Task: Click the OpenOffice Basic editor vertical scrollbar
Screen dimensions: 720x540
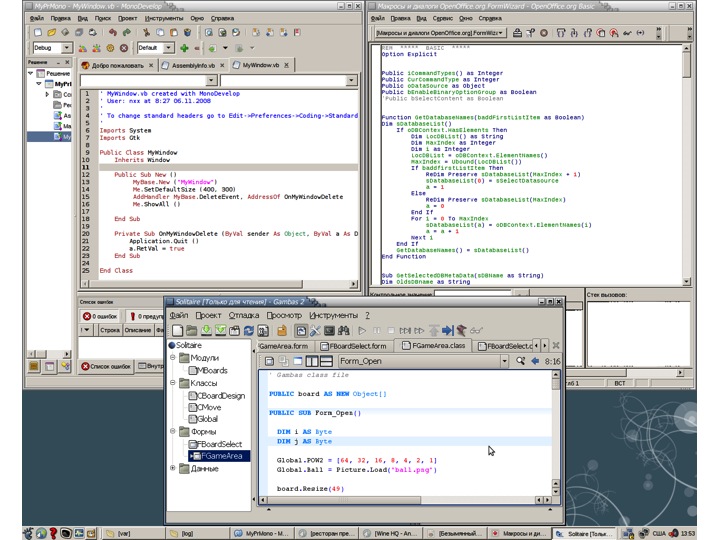Action: coord(686,164)
